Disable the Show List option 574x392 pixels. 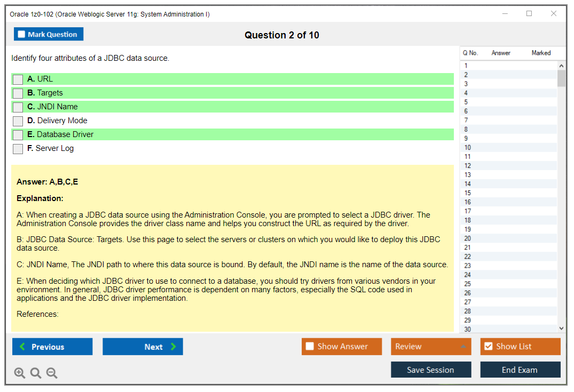click(x=488, y=347)
